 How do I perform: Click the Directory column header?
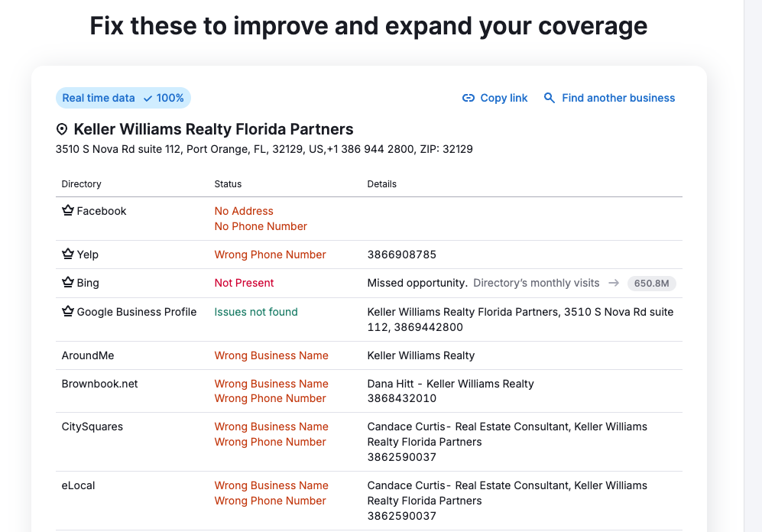coord(81,184)
